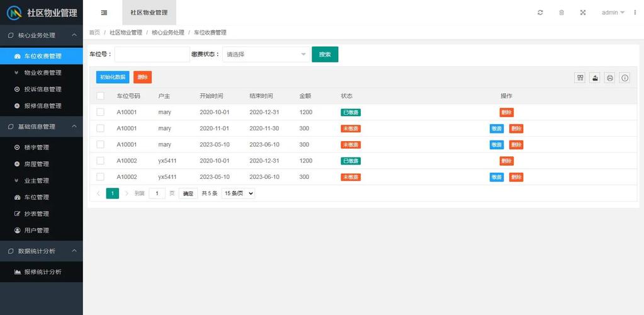Viewport: 644px width, 315px height.
Task: Click icon beside 车位管理 in the sidebar
Action: click(17, 197)
